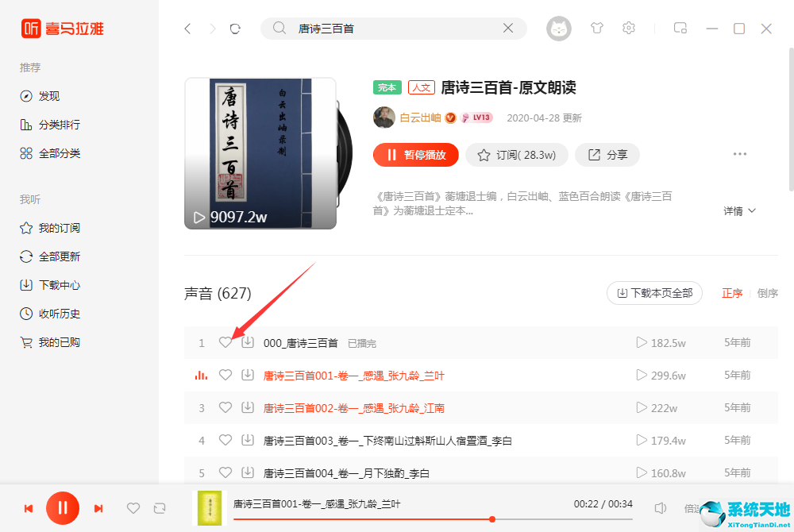Open the settings gear icon

pos(629,28)
